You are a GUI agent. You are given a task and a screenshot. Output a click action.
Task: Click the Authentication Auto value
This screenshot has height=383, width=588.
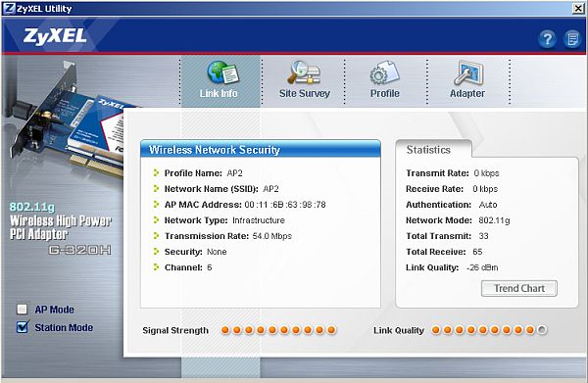[488, 205]
